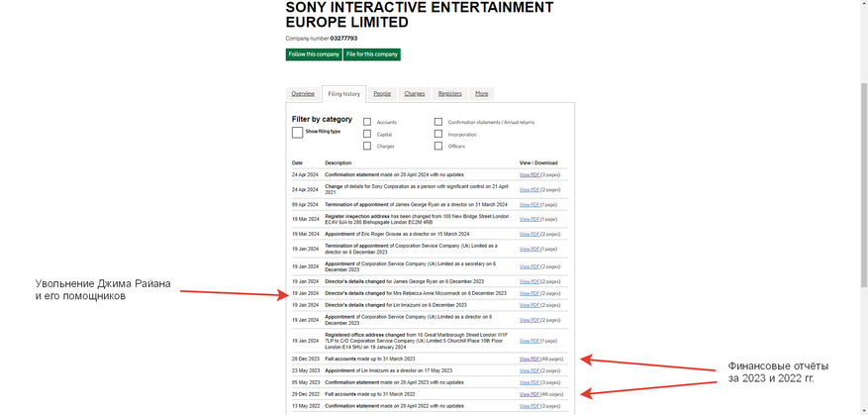Screen dimensions: 868x415
Task: View PDF for Corporation Service Company director termination
Action: point(530,249)
